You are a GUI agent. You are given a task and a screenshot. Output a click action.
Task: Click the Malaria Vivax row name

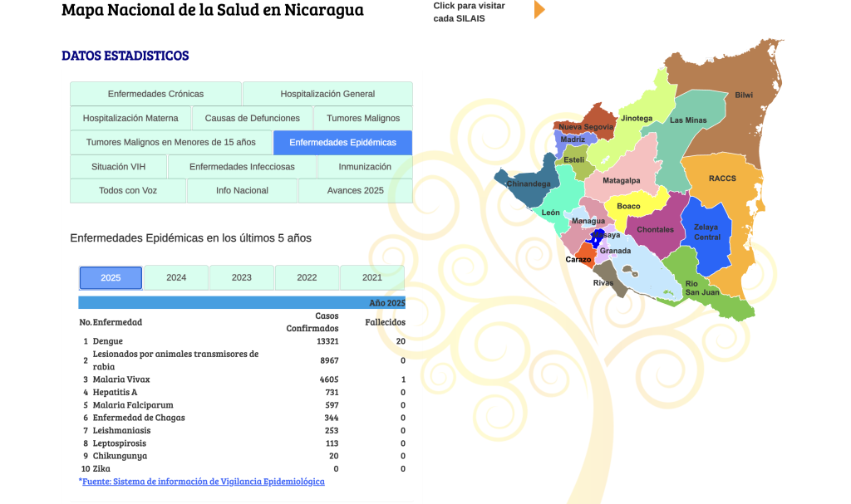point(121,379)
